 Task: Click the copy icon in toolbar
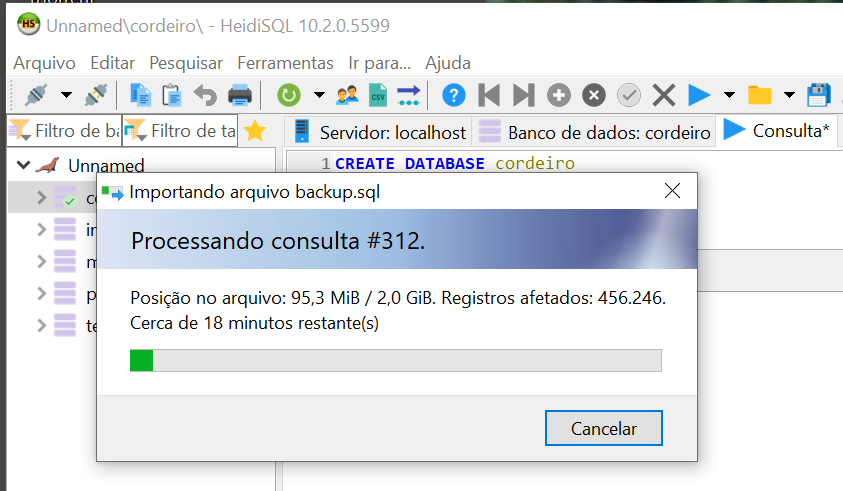(140, 95)
